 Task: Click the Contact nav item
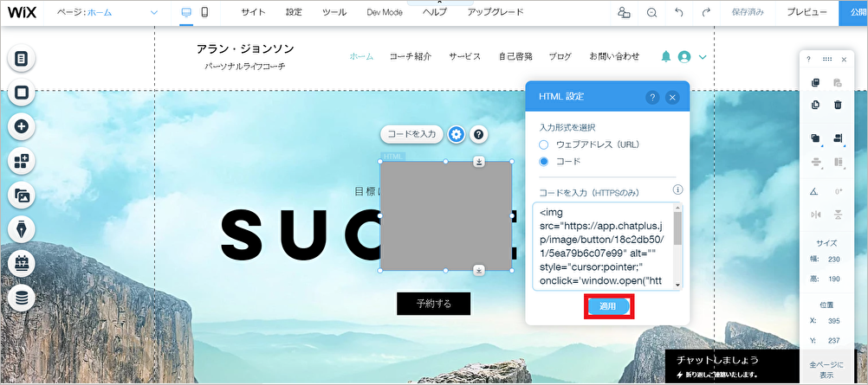pos(614,56)
